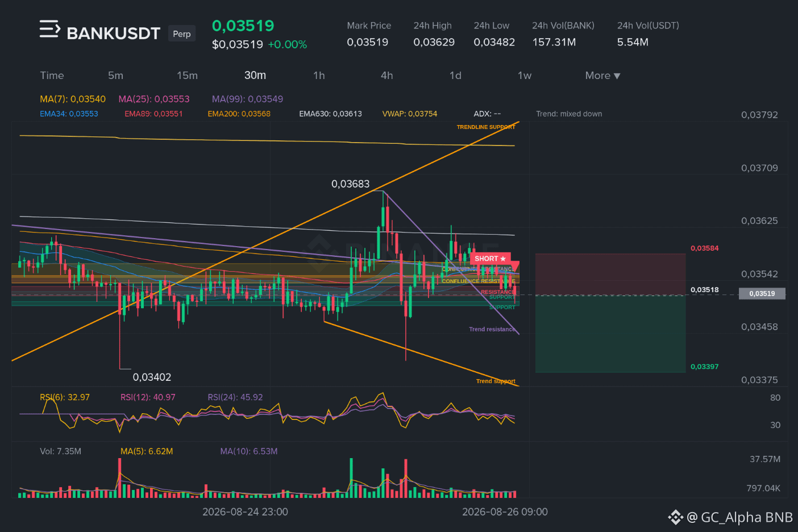Select the volume MA(10): 6.53M label
The height and width of the screenshot is (532, 798).
point(249,451)
